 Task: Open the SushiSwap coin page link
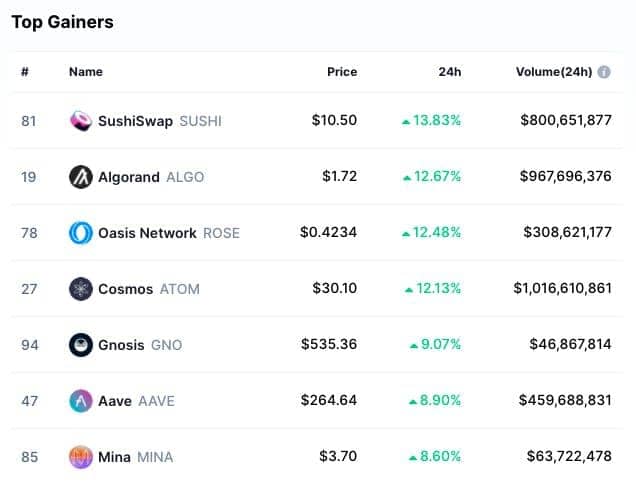(135, 121)
